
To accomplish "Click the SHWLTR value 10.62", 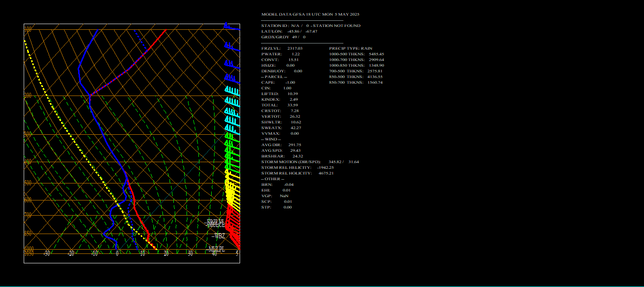I will pyautogui.click(x=296, y=122).
